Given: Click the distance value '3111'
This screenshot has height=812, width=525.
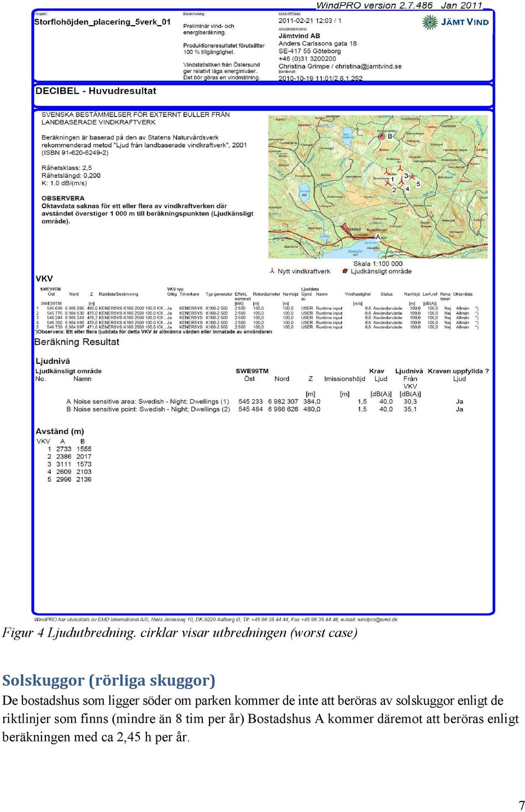Looking at the screenshot, I should pyautogui.click(x=63, y=464).
